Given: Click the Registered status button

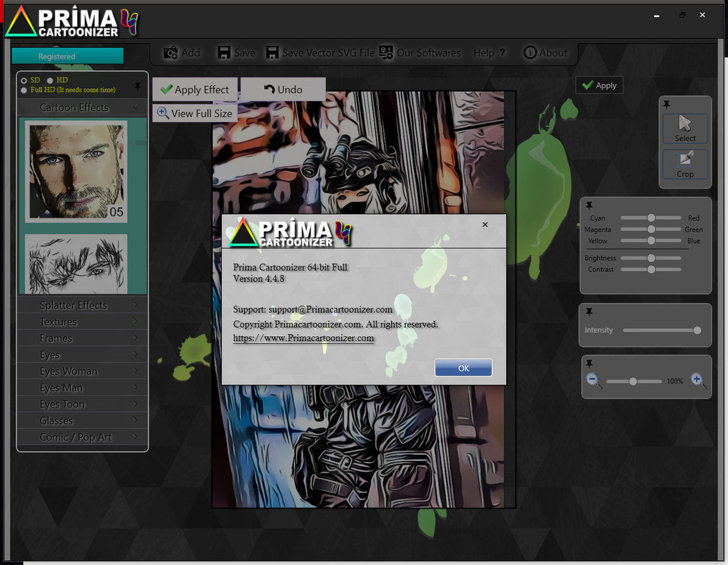Looking at the screenshot, I should coord(68,56).
